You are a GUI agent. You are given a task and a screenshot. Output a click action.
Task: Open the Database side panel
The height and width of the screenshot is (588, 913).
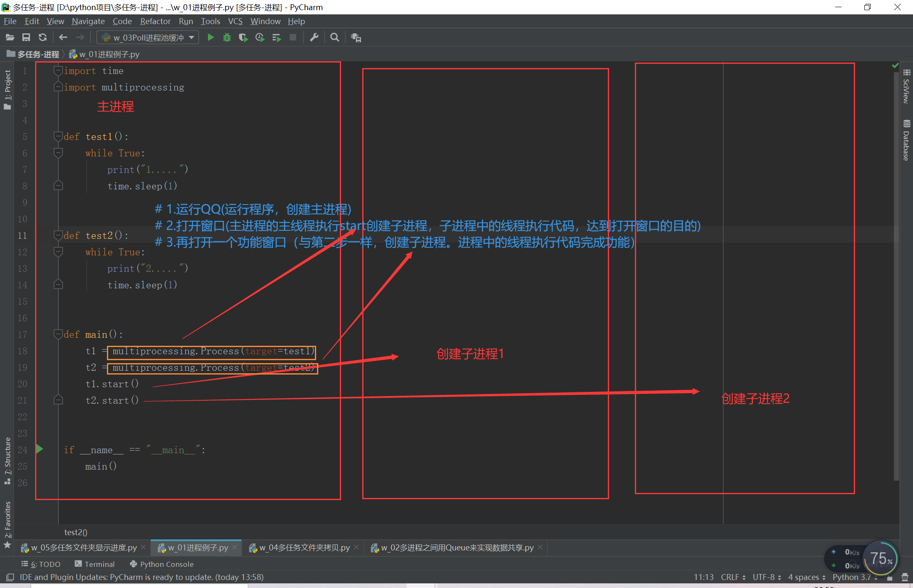(906, 140)
